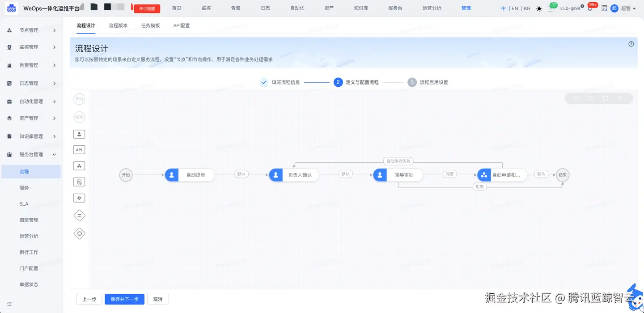Image resolution: width=644 pixels, height=313 pixels.
Task: Select 流程设计 tab
Action: tap(86, 25)
